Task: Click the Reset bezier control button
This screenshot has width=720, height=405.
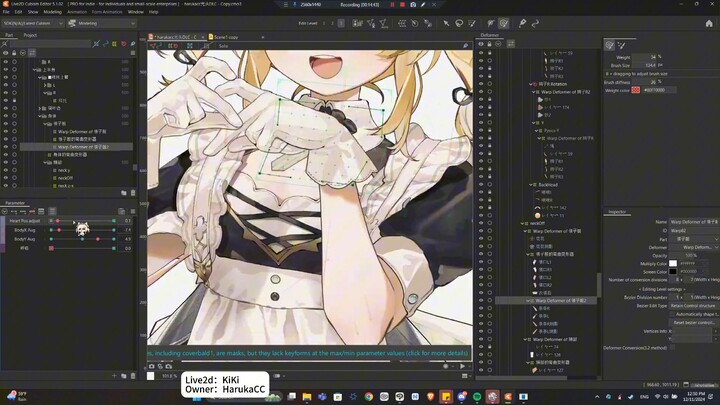Action: pos(695,323)
